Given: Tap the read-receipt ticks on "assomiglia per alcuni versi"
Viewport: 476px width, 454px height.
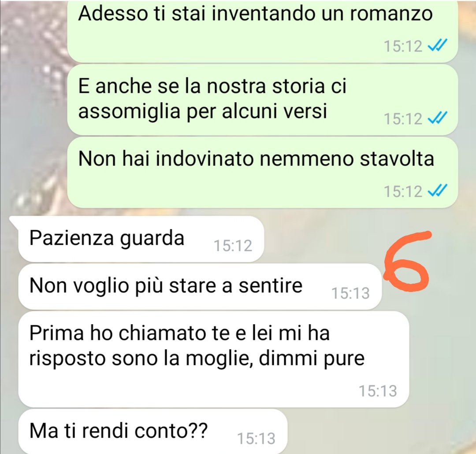Looking at the screenshot, I should pos(437,118).
